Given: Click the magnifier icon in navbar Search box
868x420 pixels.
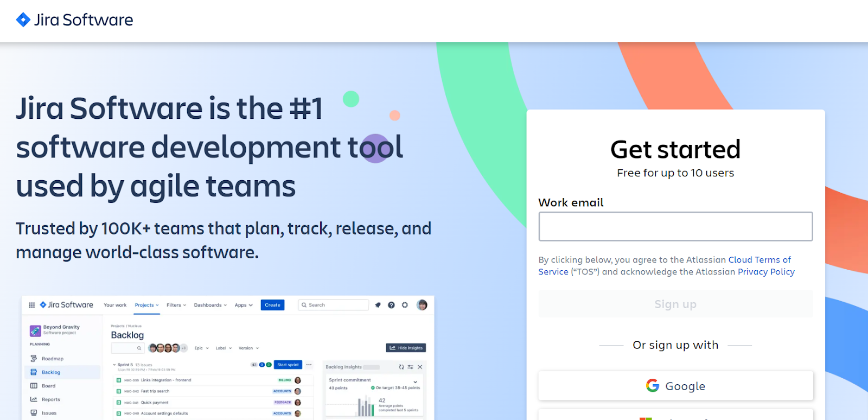Looking at the screenshot, I should (304, 305).
